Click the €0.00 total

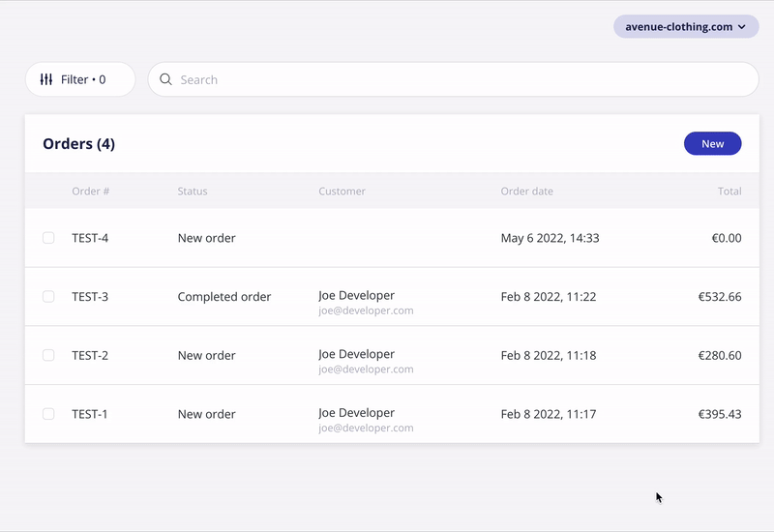(x=727, y=238)
